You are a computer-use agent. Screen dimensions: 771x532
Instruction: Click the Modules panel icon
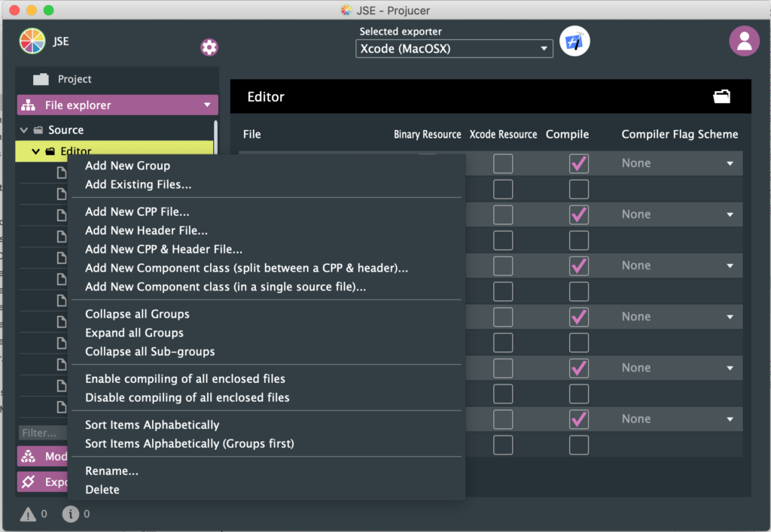click(29, 457)
